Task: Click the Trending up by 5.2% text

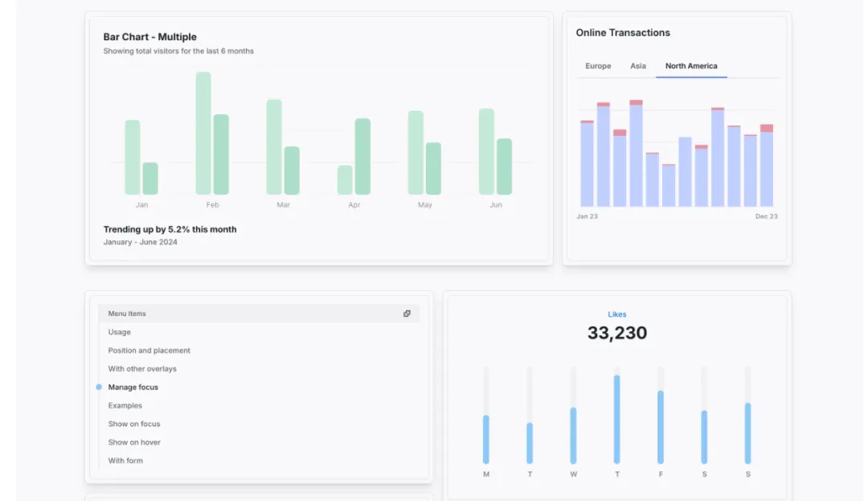Action: pos(170,229)
